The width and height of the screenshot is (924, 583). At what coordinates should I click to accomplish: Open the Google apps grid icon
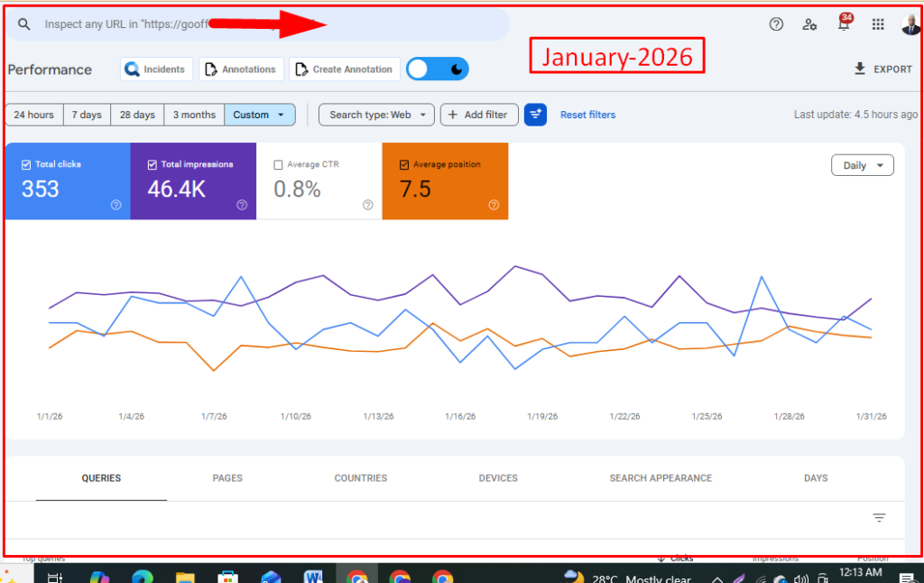point(878,24)
